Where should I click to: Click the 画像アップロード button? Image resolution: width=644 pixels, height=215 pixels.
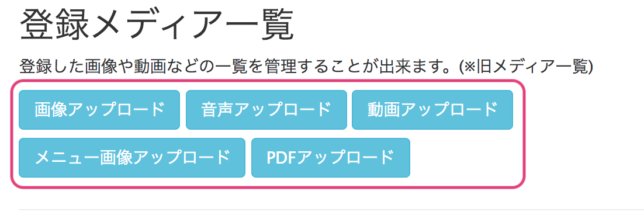[x=99, y=110]
